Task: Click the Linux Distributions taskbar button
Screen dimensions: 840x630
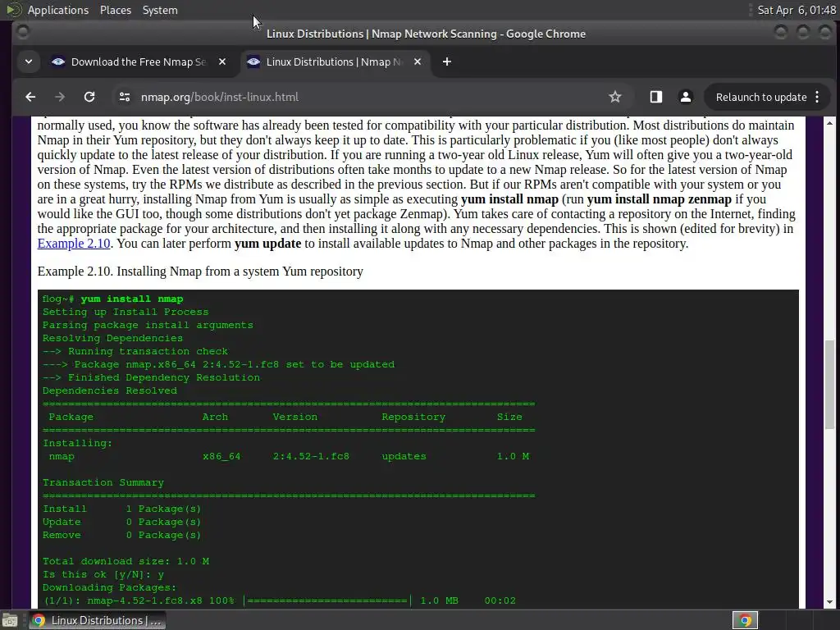Action: click(97, 620)
